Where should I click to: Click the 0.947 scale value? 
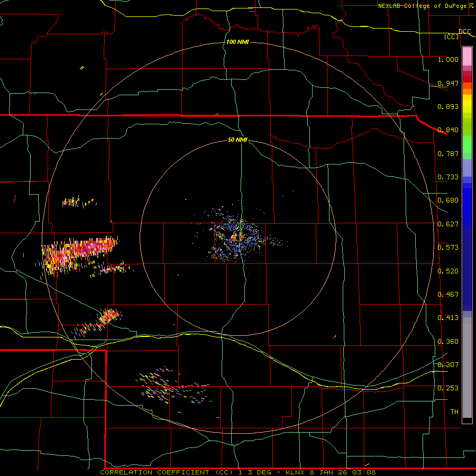pos(448,83)
